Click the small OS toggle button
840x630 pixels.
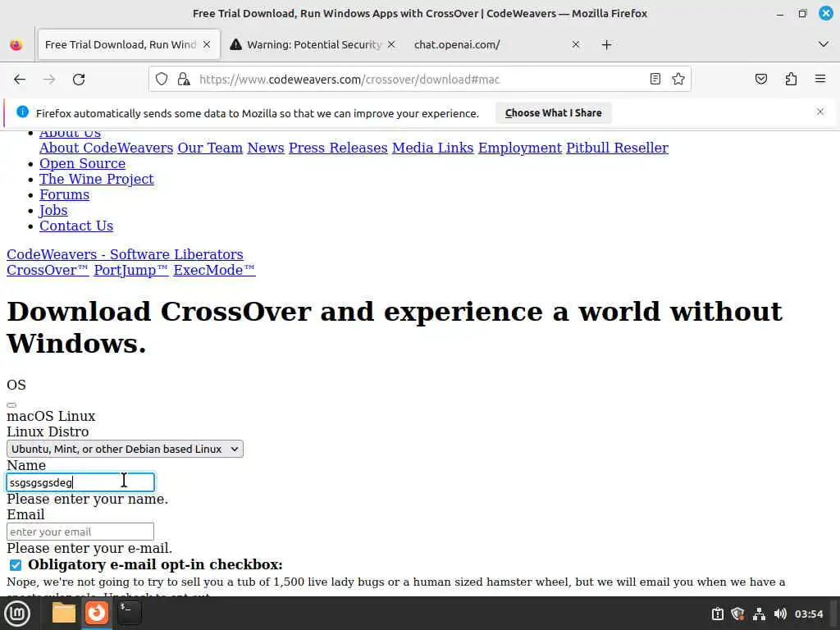[11, 405]
